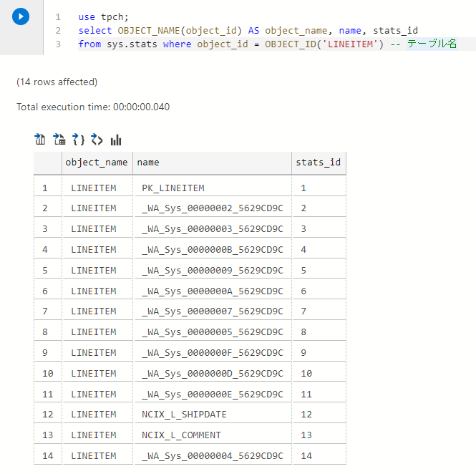
Task: Click the stats_id value 10 cell
Action: pos(319,373)
